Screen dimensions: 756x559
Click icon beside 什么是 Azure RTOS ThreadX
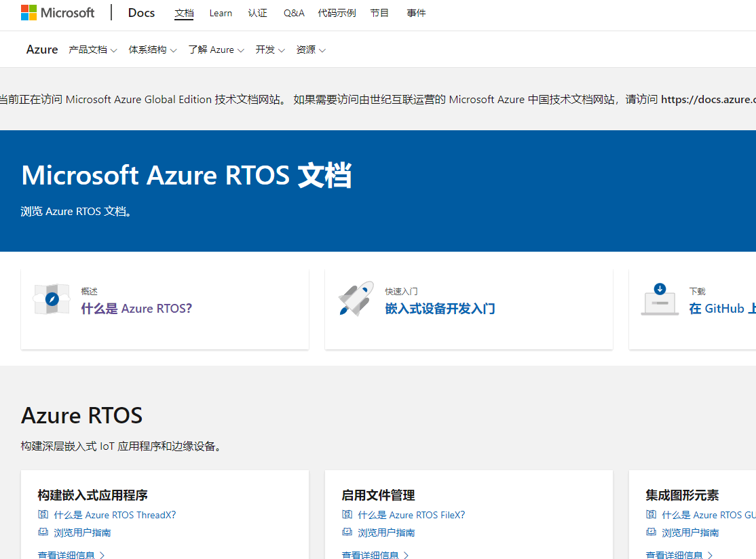pos(43,515)
